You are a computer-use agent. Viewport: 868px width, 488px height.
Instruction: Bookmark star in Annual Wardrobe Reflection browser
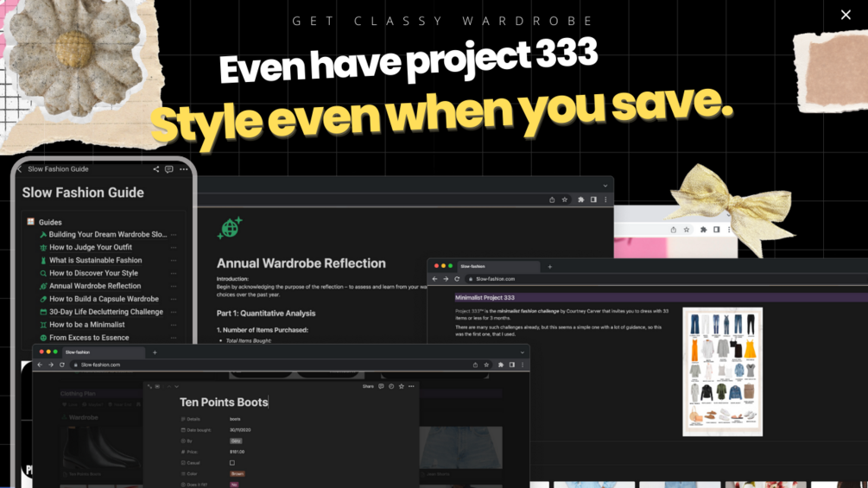tap(565, 200)
